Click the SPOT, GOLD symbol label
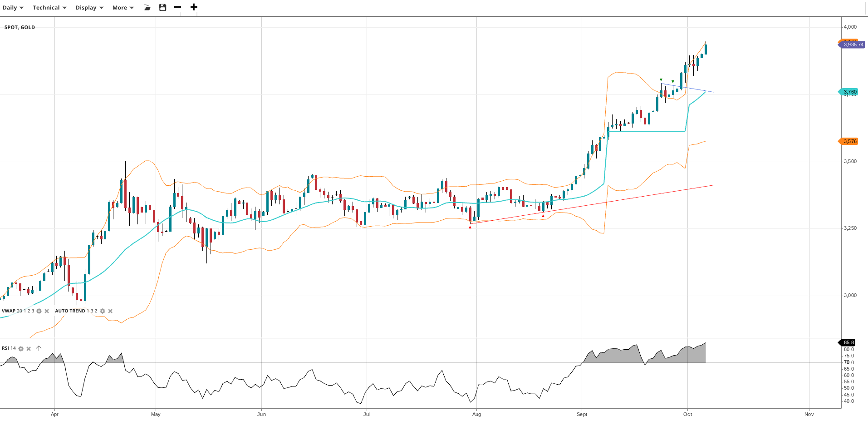 tap(20, 27)
